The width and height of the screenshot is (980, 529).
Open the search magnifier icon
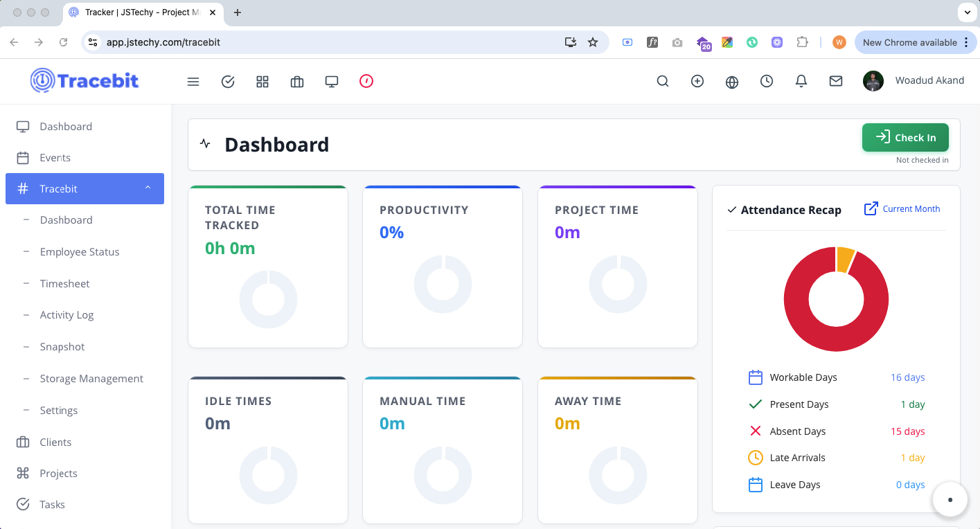click(662, 81)
